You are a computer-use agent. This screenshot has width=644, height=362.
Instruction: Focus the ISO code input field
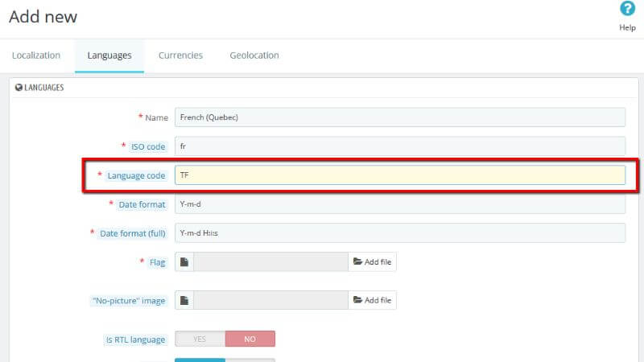(x=400, y=146)
